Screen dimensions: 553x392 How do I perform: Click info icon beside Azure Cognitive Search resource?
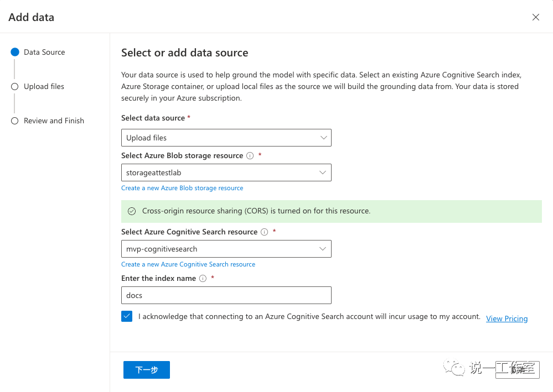pos(264,232)
